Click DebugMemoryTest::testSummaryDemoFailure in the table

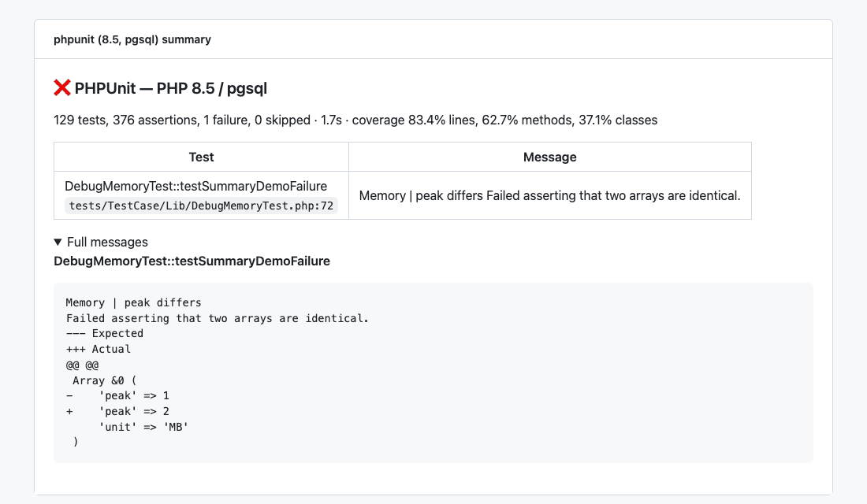pyautogui.click(x=195, y=186)
